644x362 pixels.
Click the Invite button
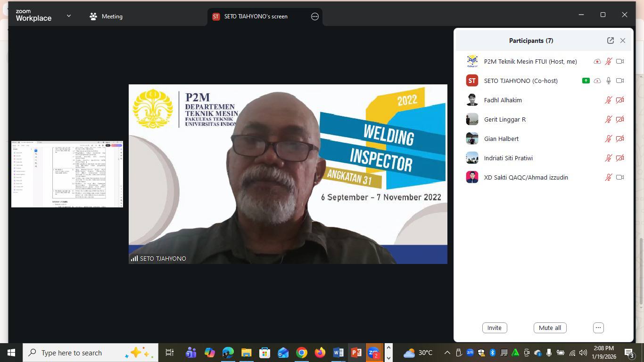coord(495,328)
